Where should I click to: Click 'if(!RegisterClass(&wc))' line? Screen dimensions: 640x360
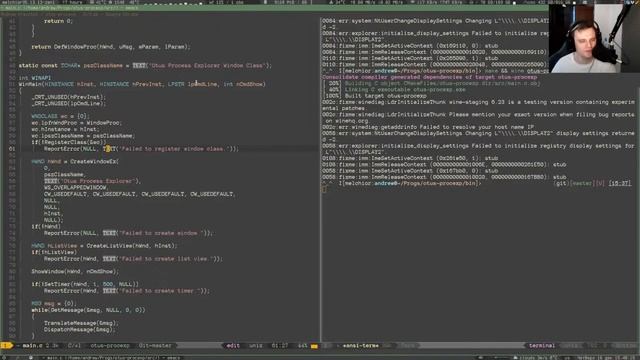[68, 142]
